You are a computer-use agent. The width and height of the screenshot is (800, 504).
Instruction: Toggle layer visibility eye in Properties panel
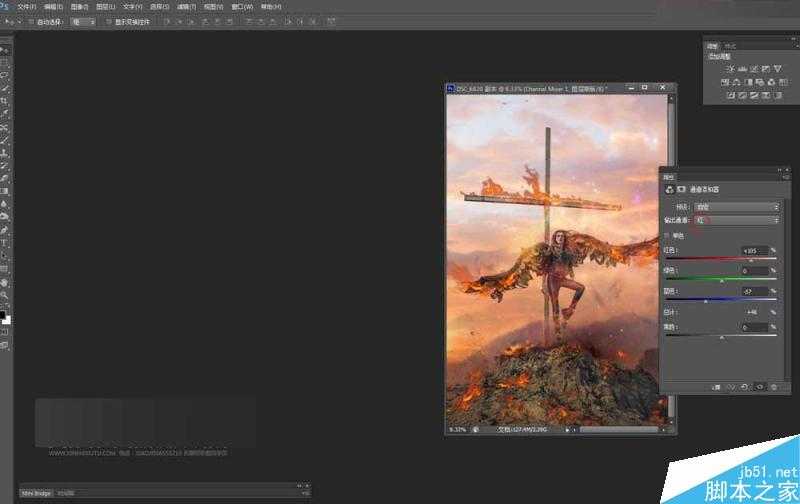759,386
